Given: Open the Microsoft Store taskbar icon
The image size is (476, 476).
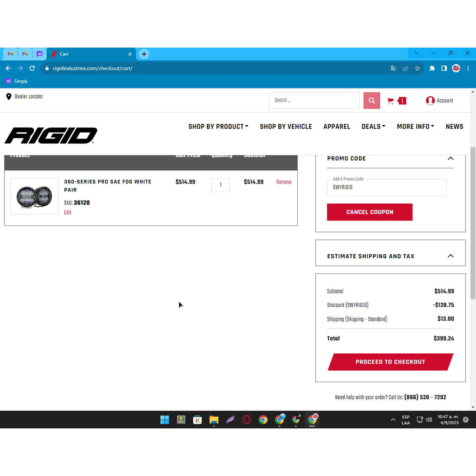Looking at the screenshot, I should pos(197,420).
